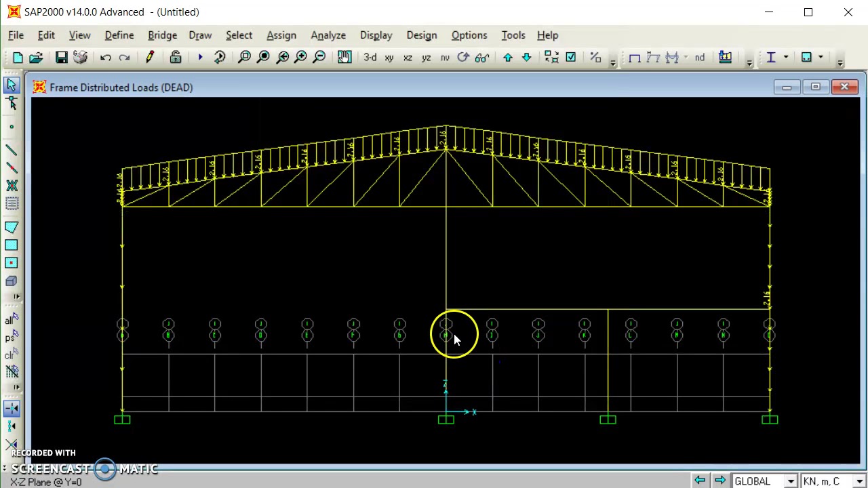Open toolbar options after design chart icon

[749, 62]
